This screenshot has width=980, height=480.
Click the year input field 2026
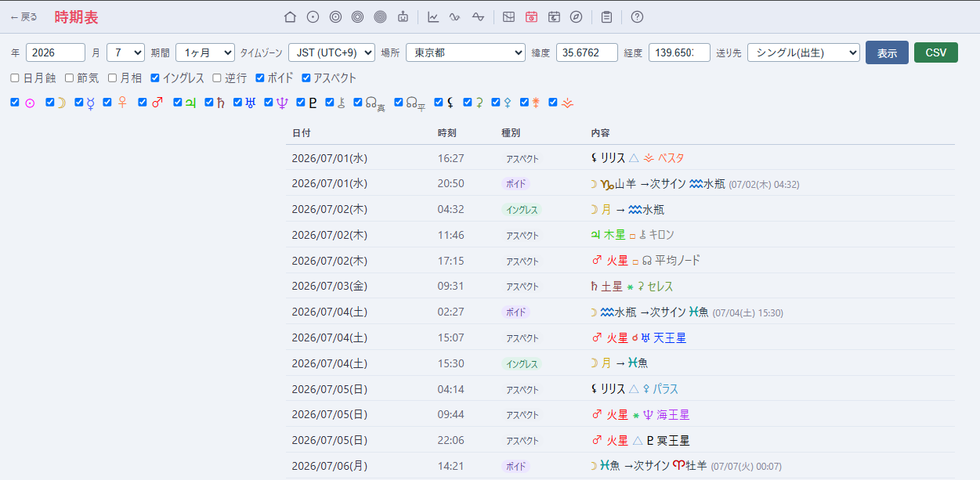[56, 52]
